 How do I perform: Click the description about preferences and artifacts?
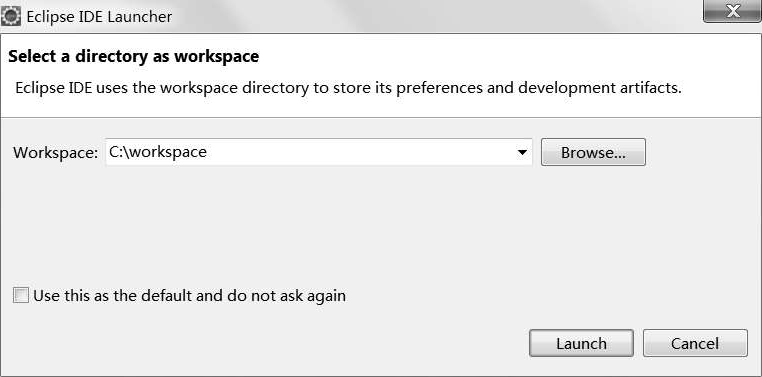348,88
